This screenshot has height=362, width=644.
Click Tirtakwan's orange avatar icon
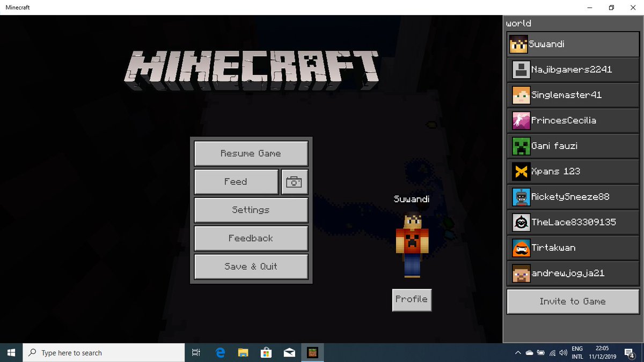(x=521, y=248)
